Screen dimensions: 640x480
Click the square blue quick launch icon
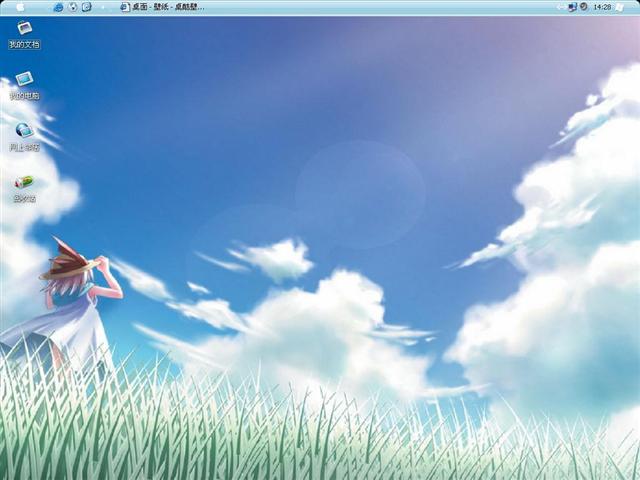pos(87,7)
